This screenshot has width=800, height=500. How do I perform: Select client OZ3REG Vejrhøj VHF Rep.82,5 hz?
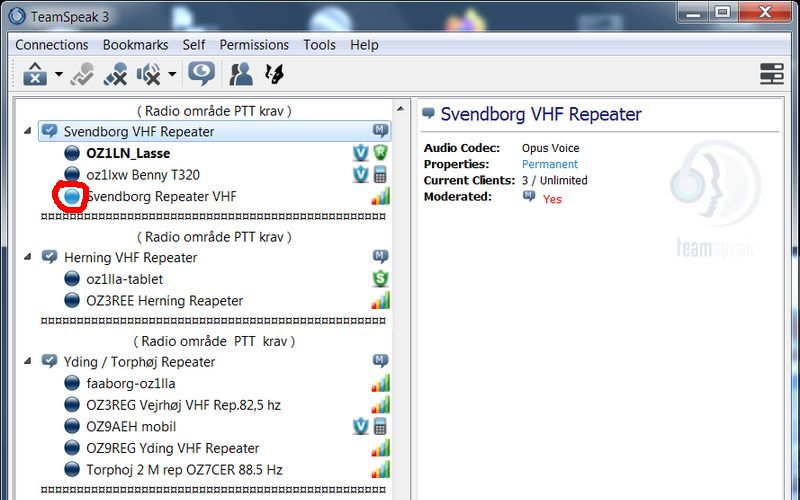(184, 405)
